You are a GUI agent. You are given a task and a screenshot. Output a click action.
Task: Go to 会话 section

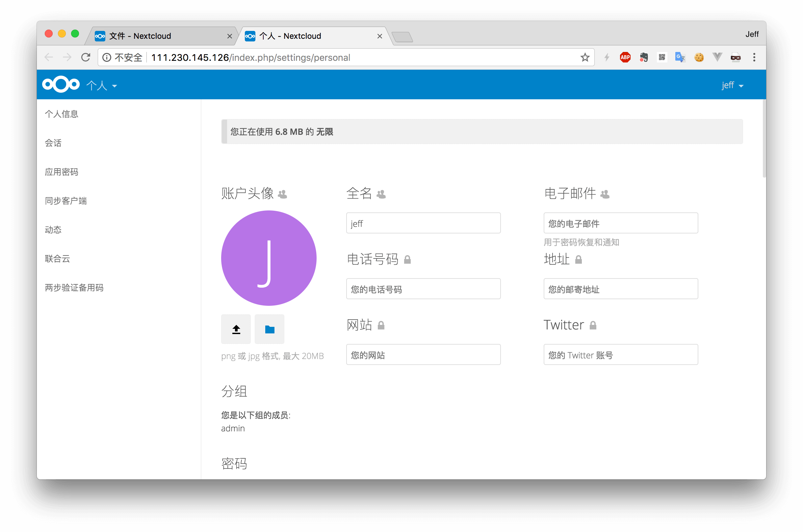(x=53, y=143)
